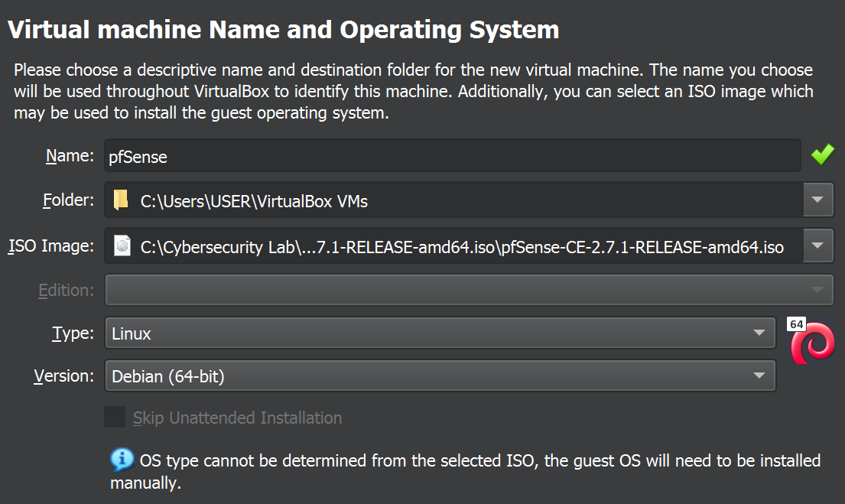Image resolution: width=845 pixels, height=504 pixels.
Task: Select the Debian (64-bit) version text
Action: (168, 376)
